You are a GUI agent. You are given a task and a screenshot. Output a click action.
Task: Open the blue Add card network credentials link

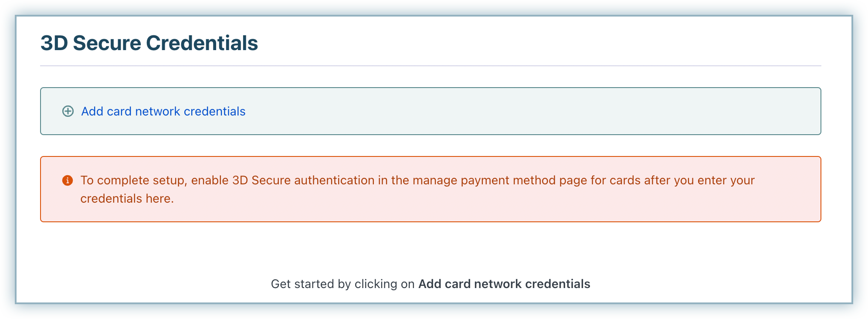tap(163, 112)
